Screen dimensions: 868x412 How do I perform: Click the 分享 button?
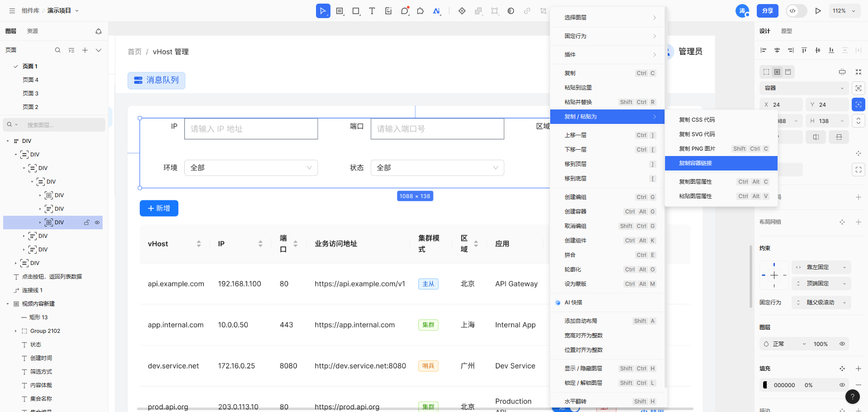[767, 10]
